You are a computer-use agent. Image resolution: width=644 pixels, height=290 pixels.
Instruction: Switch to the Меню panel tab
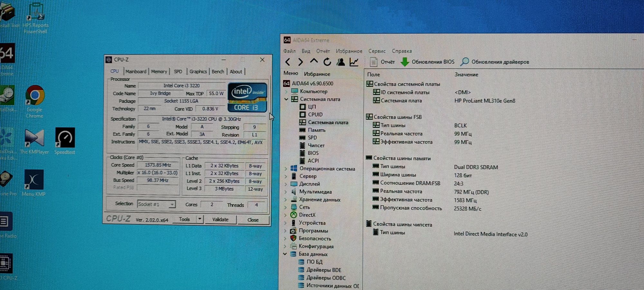pyautogui.click(x=291, y=73)
